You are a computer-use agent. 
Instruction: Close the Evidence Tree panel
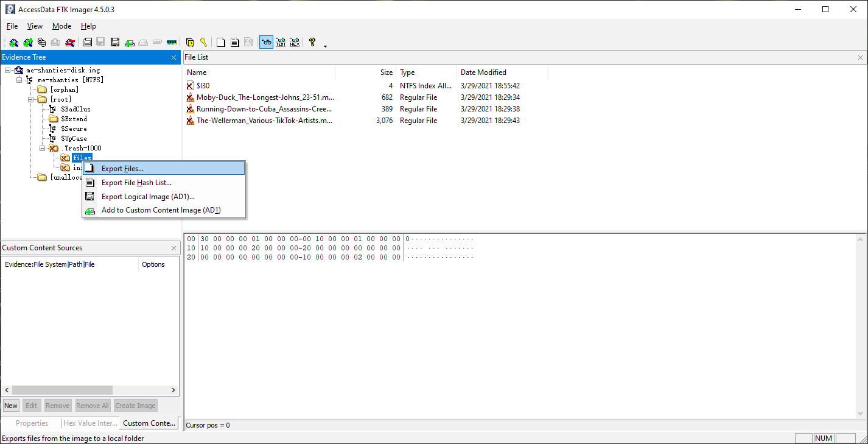174,57
